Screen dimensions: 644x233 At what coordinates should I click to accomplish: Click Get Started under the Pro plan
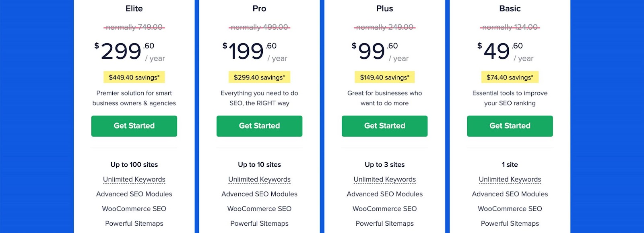point(259,126)
